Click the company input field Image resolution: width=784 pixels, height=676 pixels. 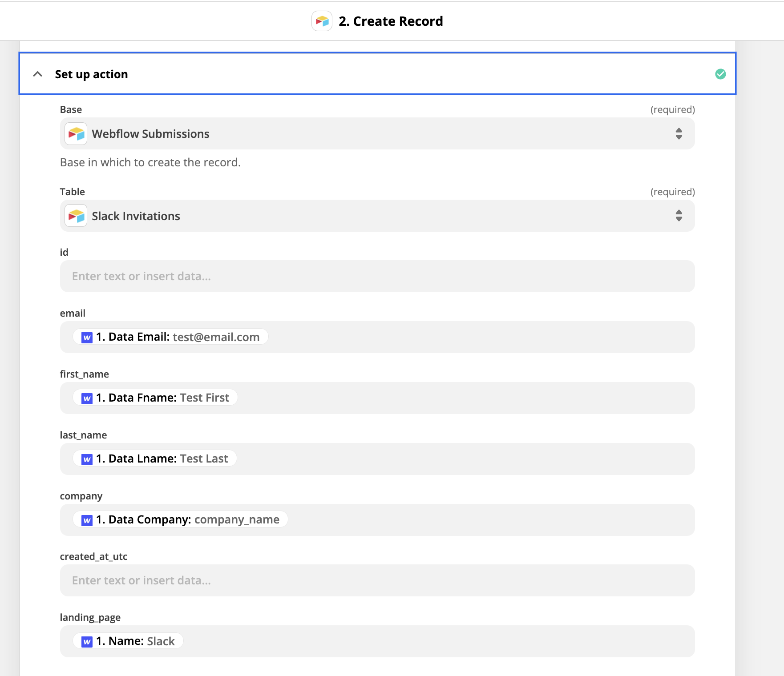pos(377,520)
